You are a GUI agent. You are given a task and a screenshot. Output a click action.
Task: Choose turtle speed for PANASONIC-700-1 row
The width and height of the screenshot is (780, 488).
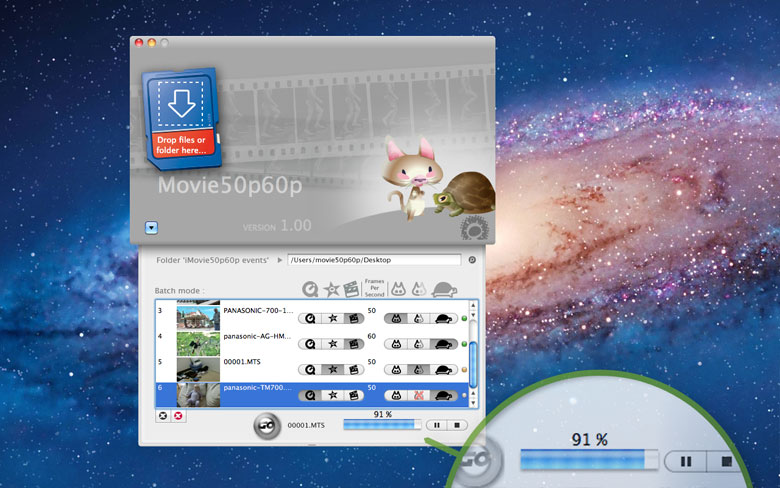pyautogui.click(x=443, y=319)
